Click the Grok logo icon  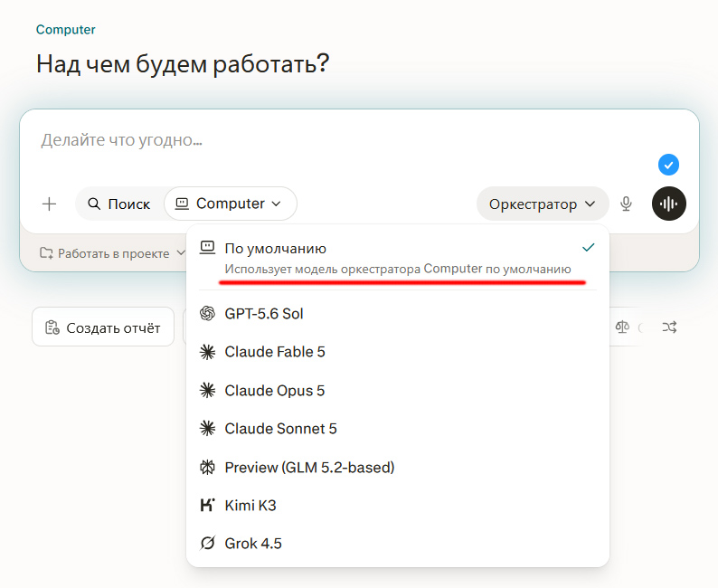coord(207,544)
